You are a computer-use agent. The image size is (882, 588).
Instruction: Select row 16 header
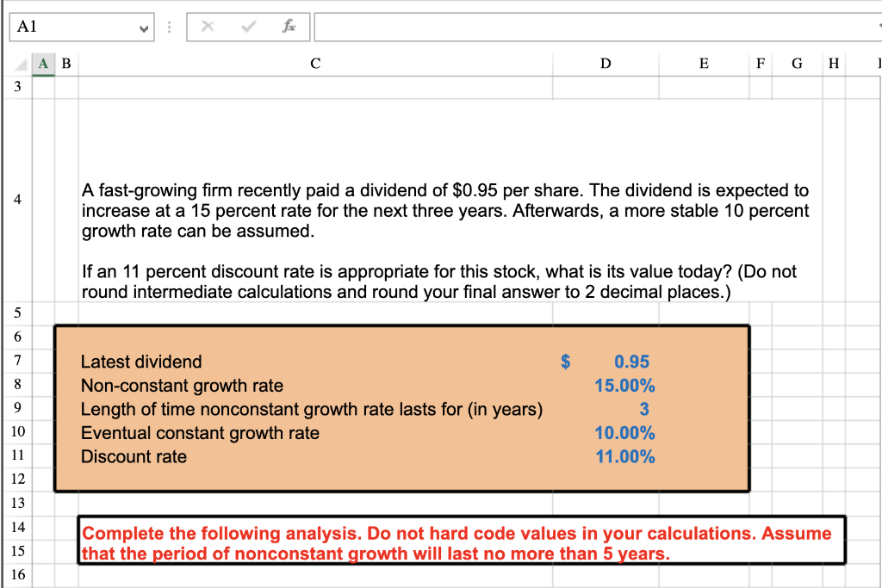[17, 574]
